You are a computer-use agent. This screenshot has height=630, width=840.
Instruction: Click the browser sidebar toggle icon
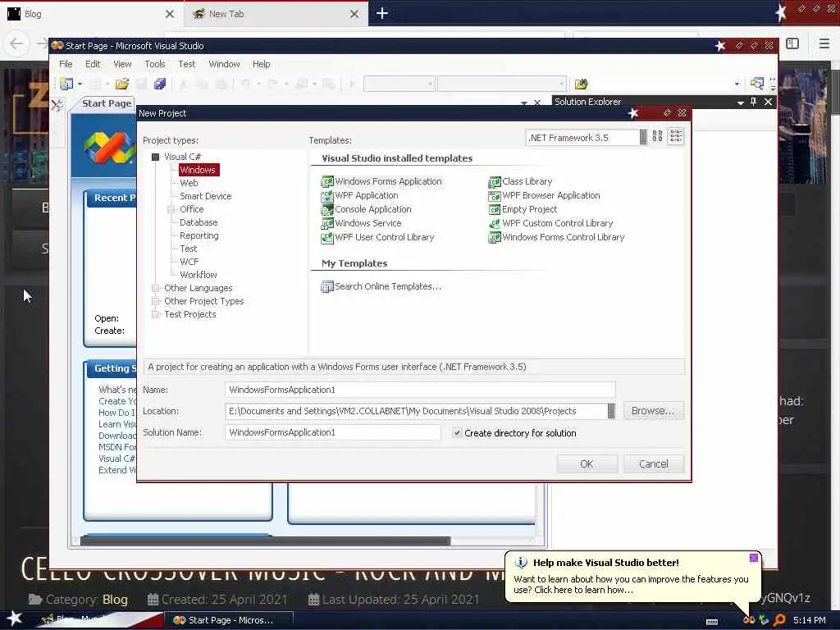(792, 43)
